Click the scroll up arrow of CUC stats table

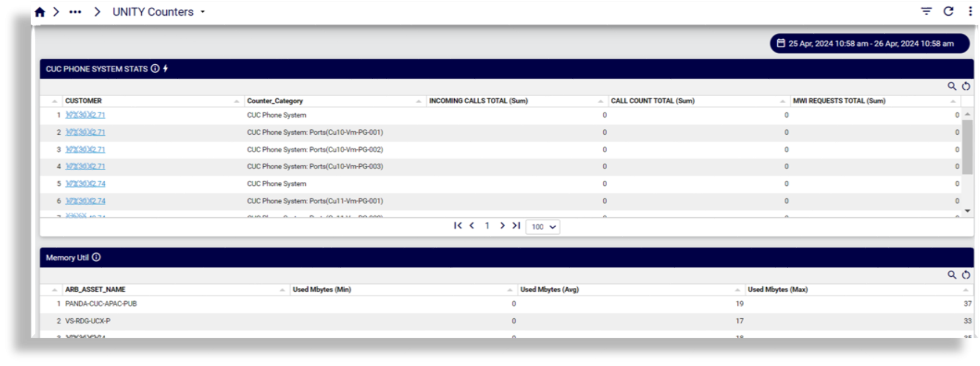(x=967, y=114)
